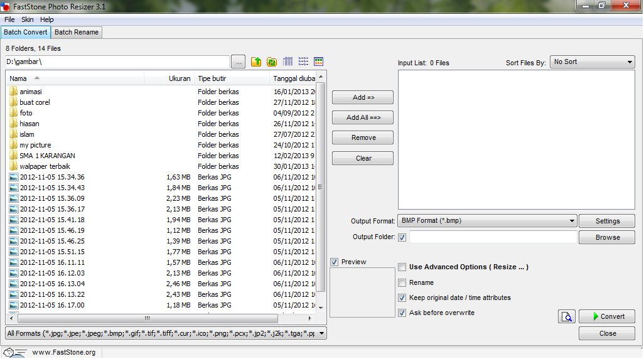Select file 2012-11-05 16.11.11
This screenshot has height=359, width=644.
[x=52, y=262]
